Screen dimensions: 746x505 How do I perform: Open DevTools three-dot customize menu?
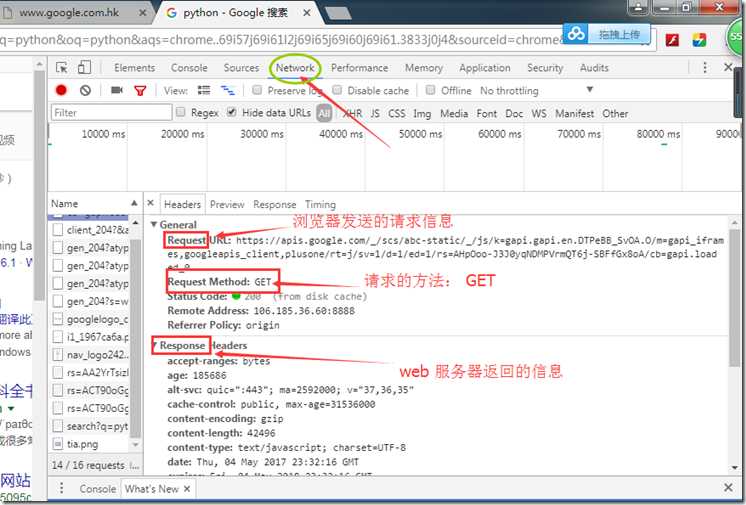(705, 68)
